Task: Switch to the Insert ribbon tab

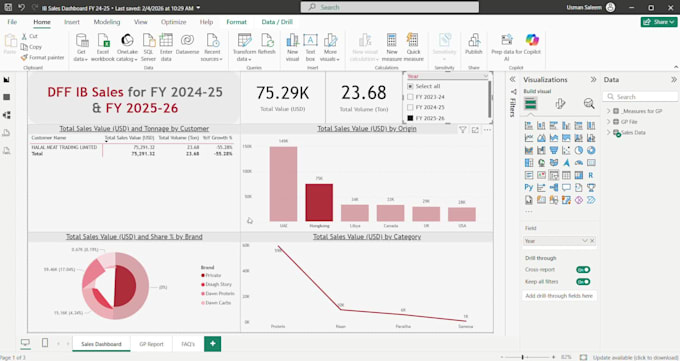Action: (72, 22)
